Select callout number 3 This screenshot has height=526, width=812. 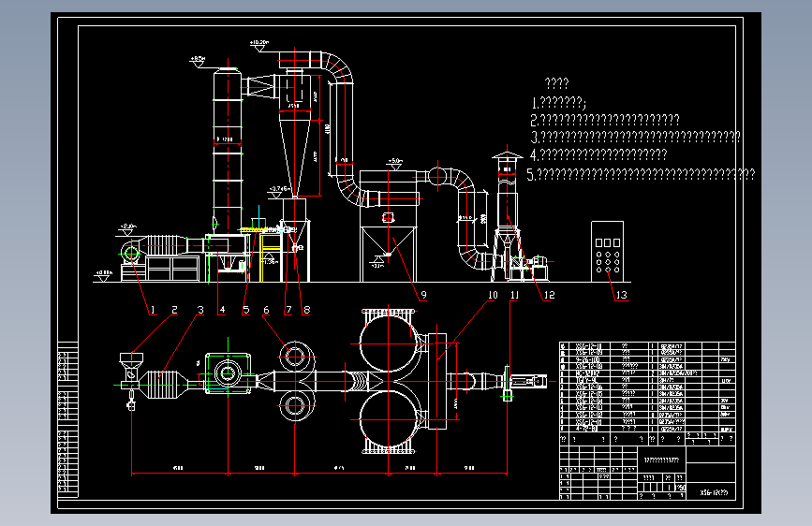pos(200,310)
